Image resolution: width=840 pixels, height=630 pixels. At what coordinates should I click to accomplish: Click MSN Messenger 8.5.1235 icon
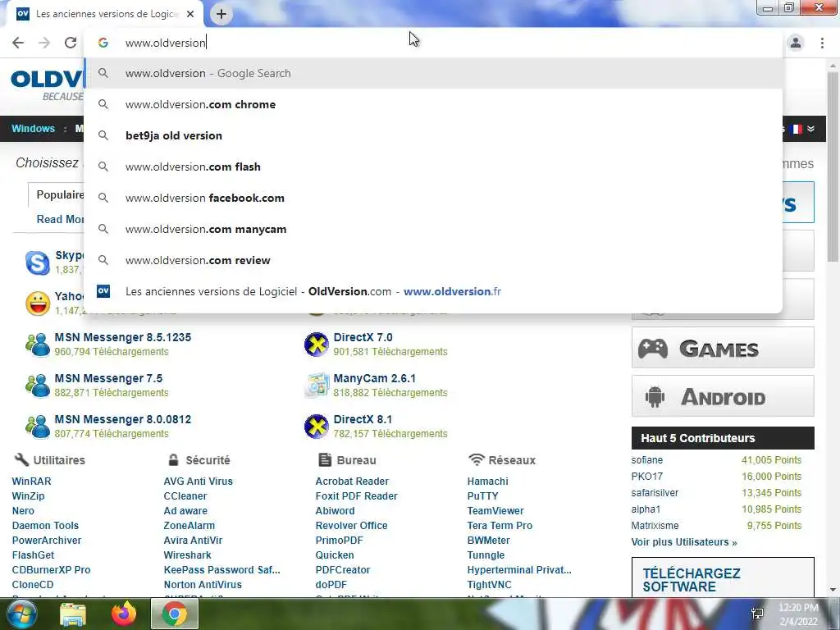pyautogui.click(x=38, y=344)
